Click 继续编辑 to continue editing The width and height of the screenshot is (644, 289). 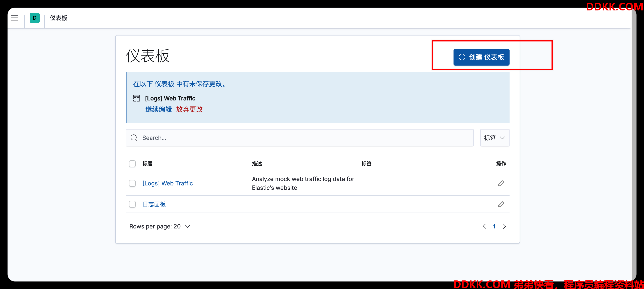[x=158, y=109]
